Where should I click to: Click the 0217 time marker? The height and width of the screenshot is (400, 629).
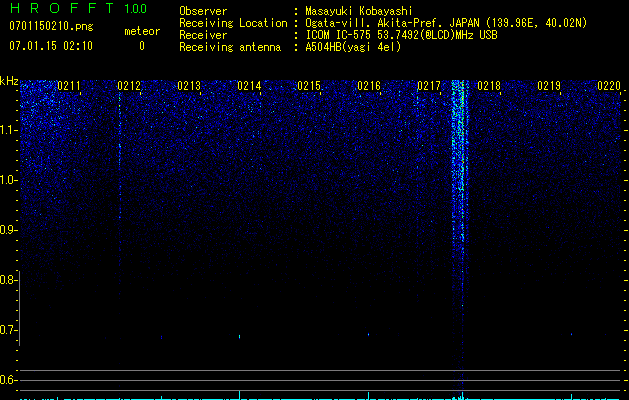429,86
